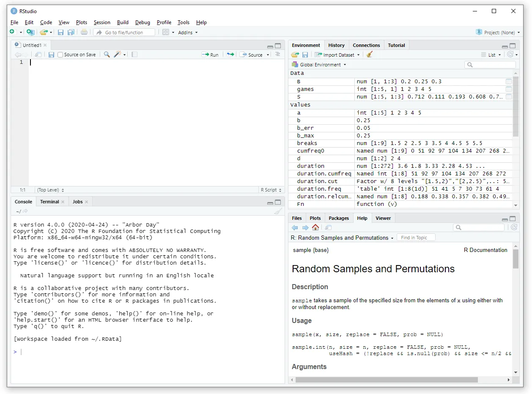Click the Compile Report notebook icon in editor
Screen dimensions: 532x394
[134, 55]
